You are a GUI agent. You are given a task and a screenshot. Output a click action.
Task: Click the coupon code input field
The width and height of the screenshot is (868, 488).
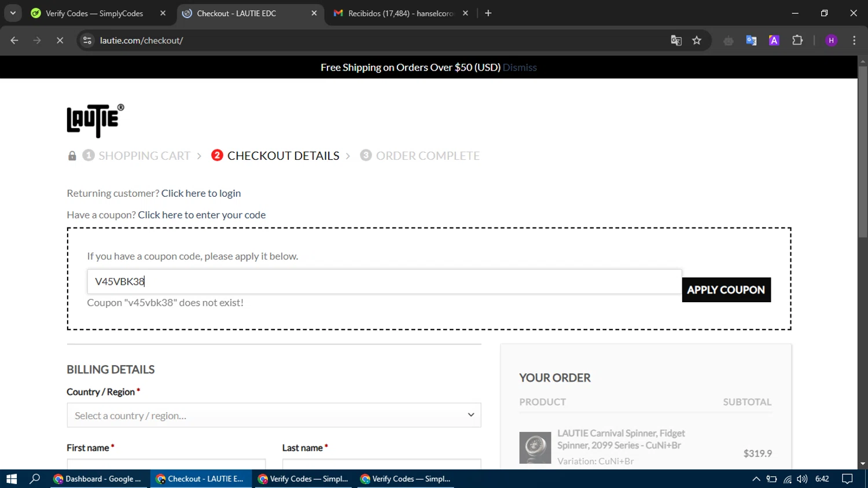(384, 281)
